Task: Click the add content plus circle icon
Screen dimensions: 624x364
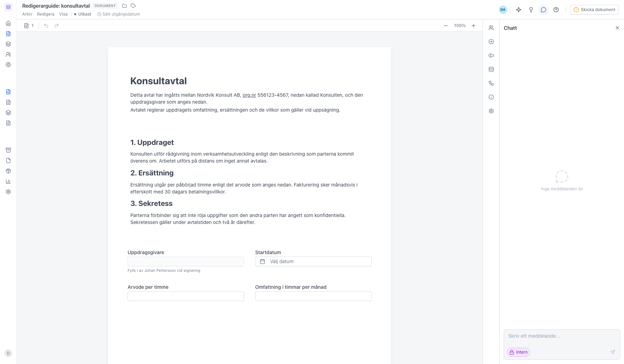Action: [x=491, y=42]
